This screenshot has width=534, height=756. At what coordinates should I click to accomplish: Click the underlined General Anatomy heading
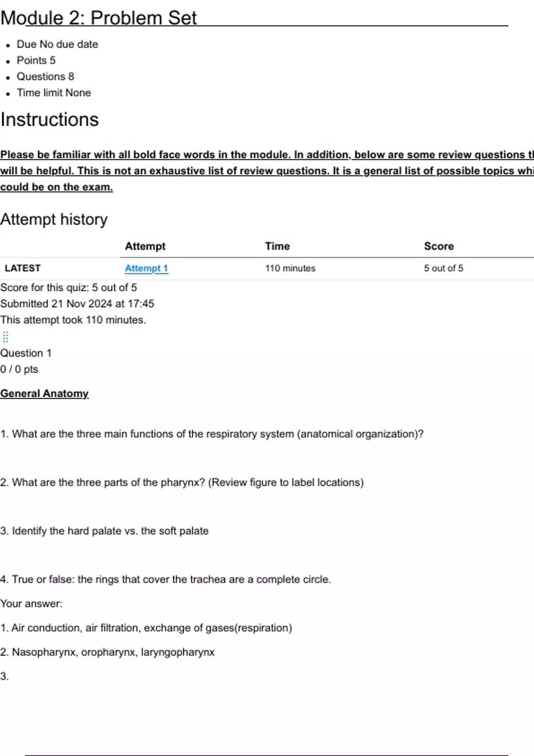tap(44, 394)
